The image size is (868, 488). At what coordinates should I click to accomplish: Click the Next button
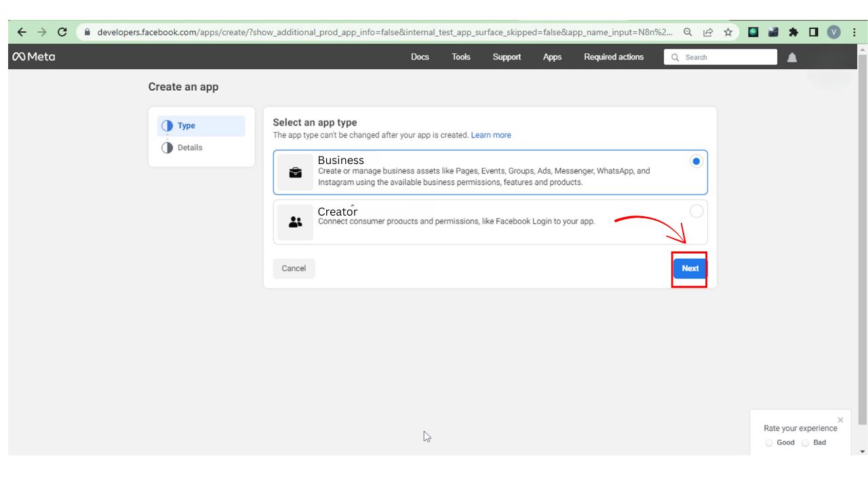[x=690, y=268]
